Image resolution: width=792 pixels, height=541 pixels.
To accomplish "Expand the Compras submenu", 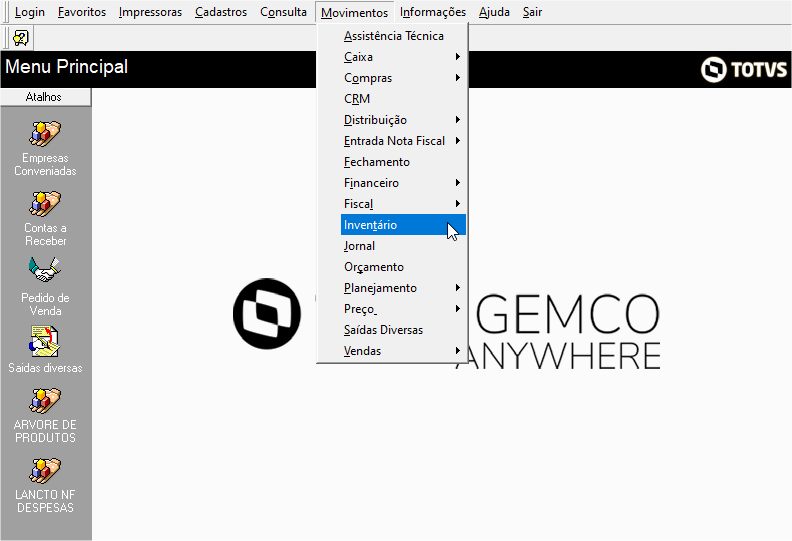I will 403,78.
